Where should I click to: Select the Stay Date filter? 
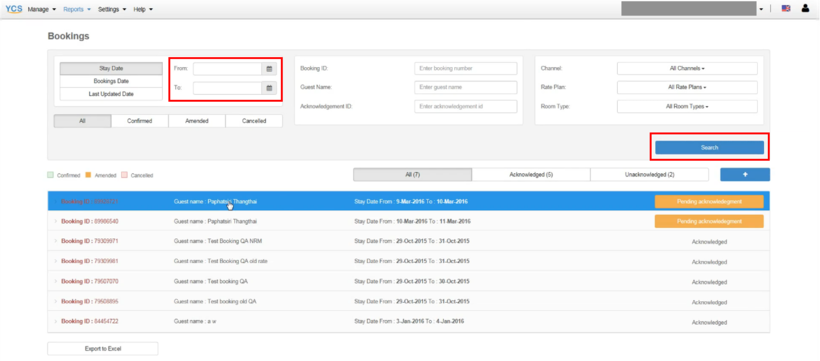(x=111, y=69)
